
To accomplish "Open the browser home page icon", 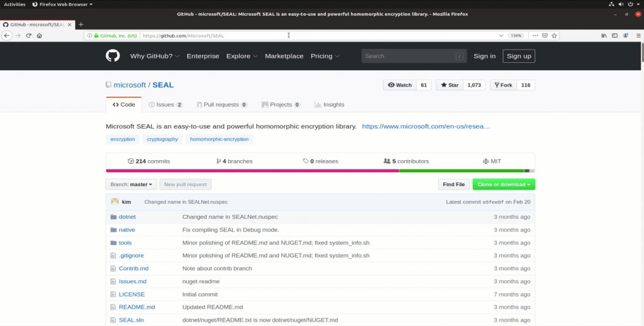I will coord(40,36).
